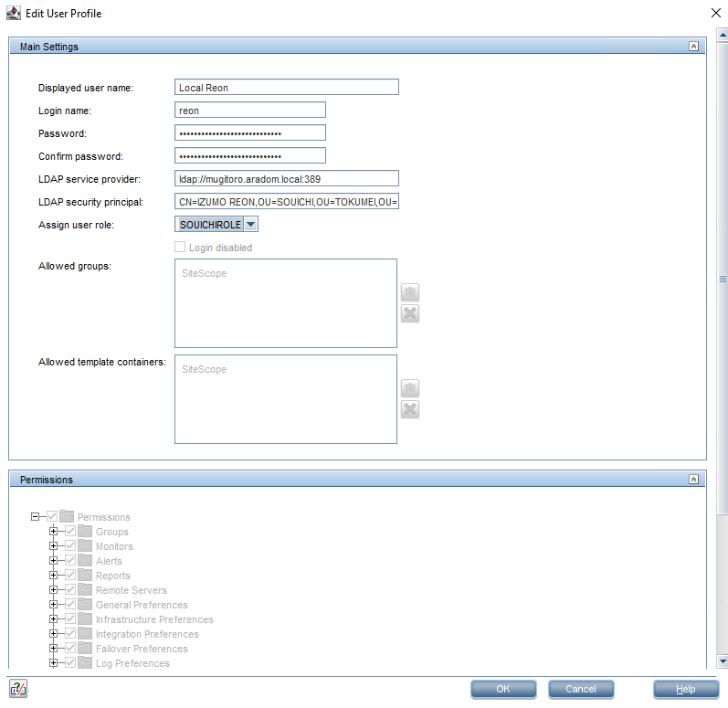This screenshot has width=728, height=708.
Task: Click the Login name field
Action: coord(250,110)
